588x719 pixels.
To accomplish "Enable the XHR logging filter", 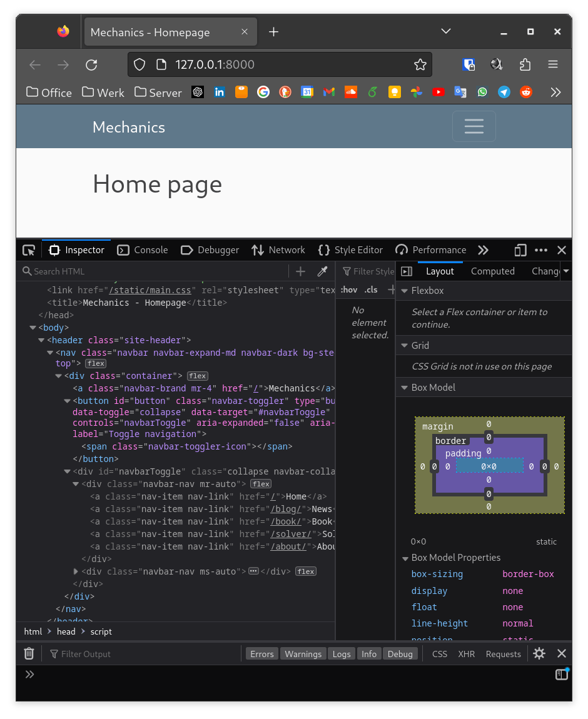I will tap(466, 653).
